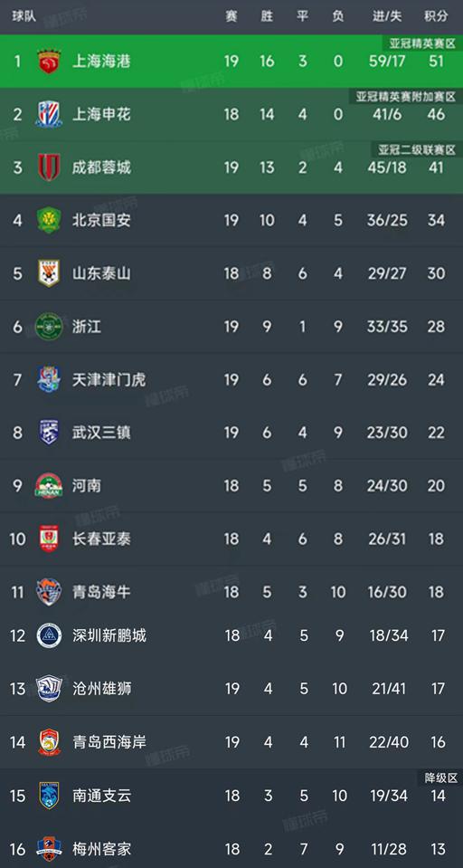Open the 成都蓉城 club badge
The height and width of the screenshot is (868, 463).
point(49,167)
